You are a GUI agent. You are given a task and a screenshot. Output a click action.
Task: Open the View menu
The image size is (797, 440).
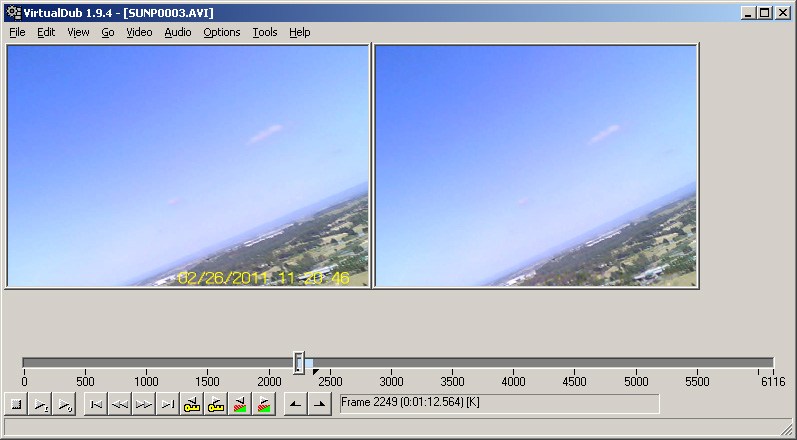[x=78, y=32]
